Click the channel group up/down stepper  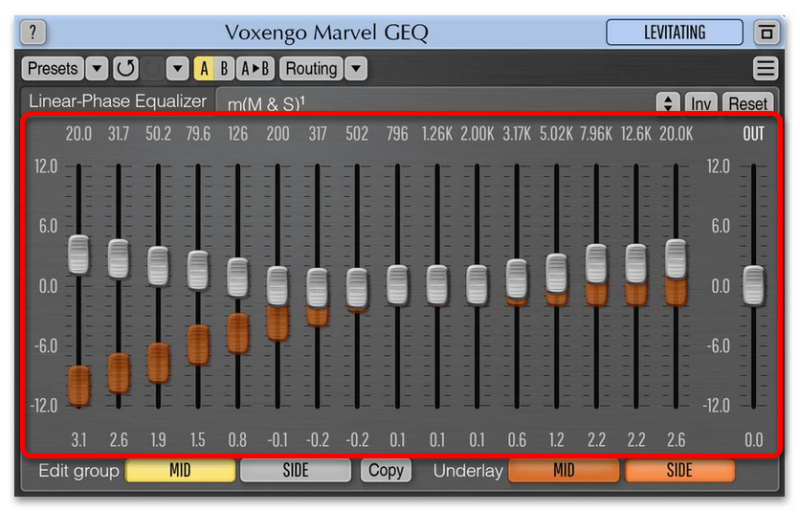click(668, 103)
